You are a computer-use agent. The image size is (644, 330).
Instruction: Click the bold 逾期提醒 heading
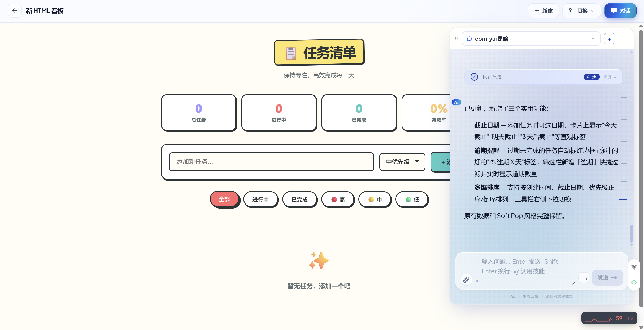(487, 150)
